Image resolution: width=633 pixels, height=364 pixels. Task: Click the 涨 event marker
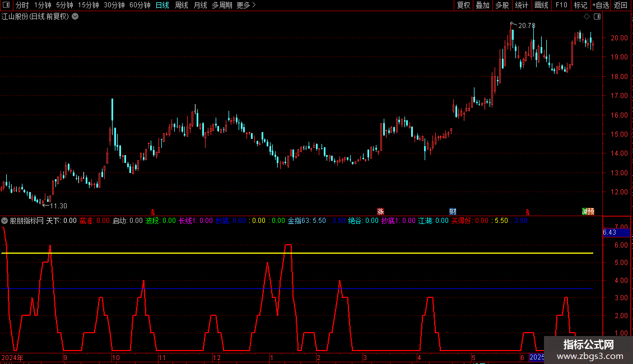380,212
